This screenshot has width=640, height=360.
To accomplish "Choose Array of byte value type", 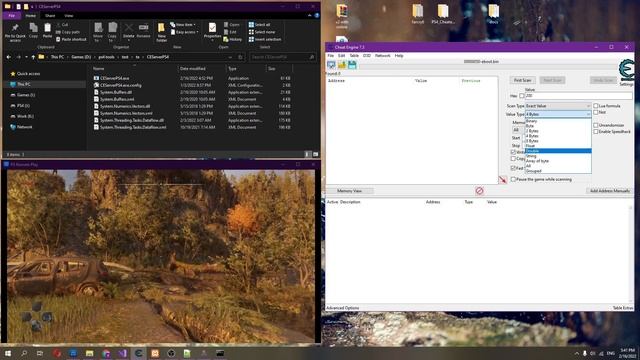I will [x=558, y=161].
